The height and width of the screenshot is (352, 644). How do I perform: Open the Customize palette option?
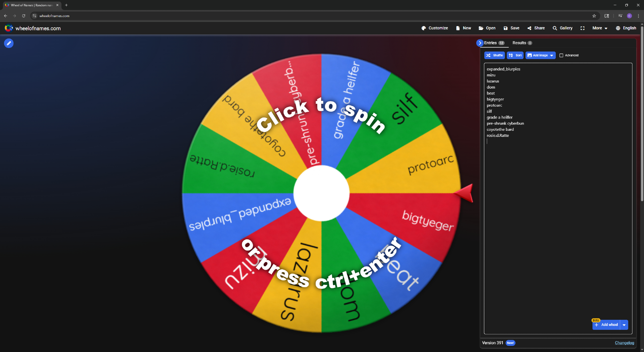pyautogui.click(x=435, y=28)
